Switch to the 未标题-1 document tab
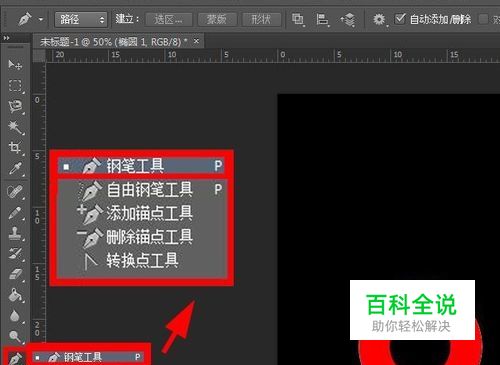This screenshot has width=500, height=365. [113, 42]
